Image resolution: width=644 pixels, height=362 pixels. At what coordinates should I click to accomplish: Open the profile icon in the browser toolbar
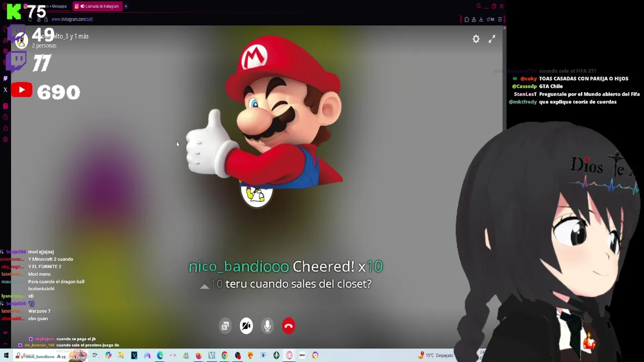(x=473, y=20)
